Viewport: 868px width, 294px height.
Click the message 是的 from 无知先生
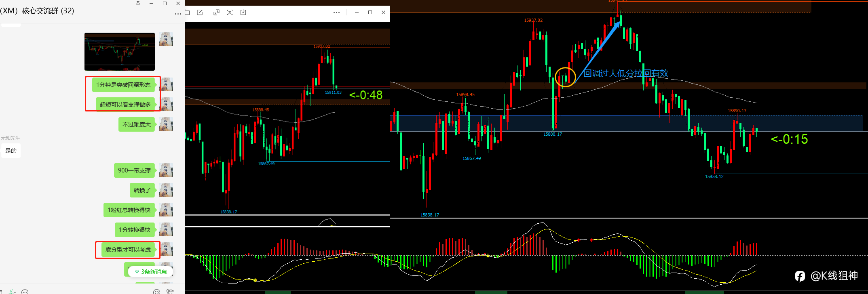pyautogui.click(x=11, y=151)
